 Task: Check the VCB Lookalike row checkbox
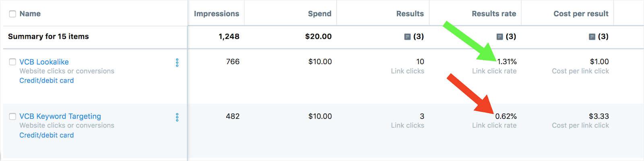(12, 62)
